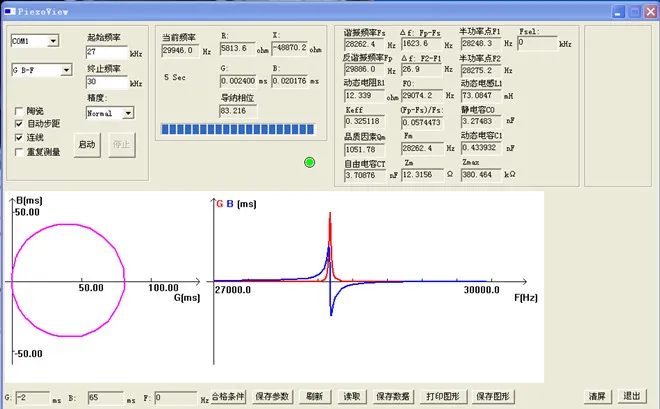The image size is (660, 409).
Task: Click the blue scan progress bar
Action: pyautogui.click(x=238, y=129)
